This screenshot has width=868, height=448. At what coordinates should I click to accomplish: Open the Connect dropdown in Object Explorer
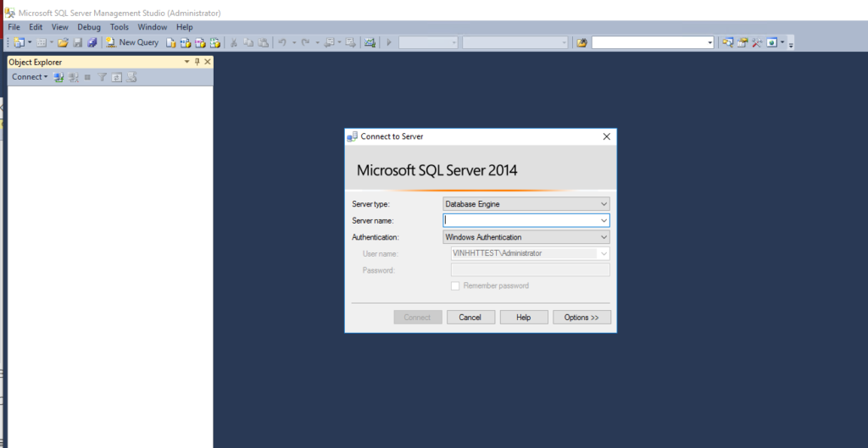(x=30, y=77)
